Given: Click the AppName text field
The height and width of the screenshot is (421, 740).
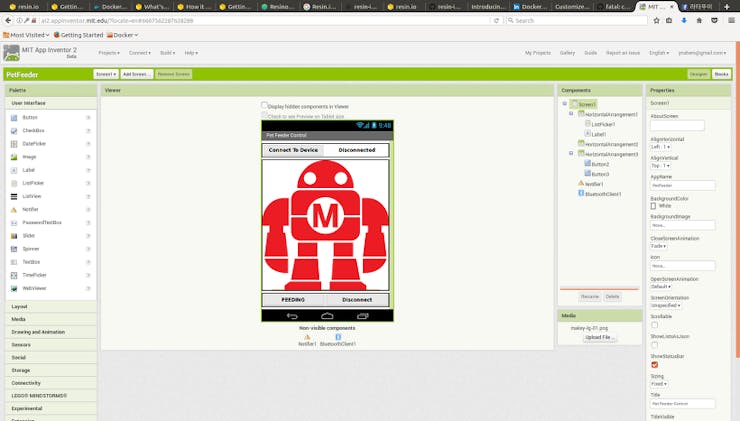Looking at the screenshot, I should click(682, 185).
